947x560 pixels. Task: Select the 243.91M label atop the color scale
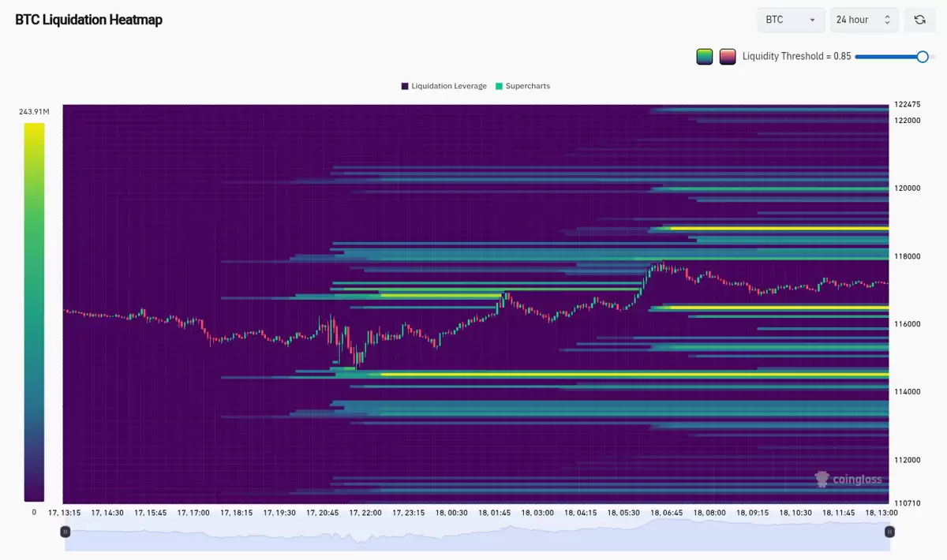click(x=33, y=111)
